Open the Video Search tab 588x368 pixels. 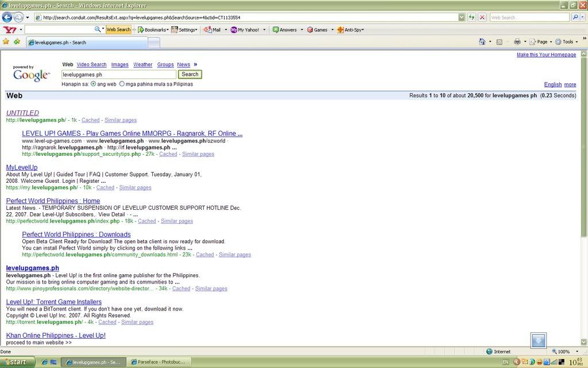(91, 65)
